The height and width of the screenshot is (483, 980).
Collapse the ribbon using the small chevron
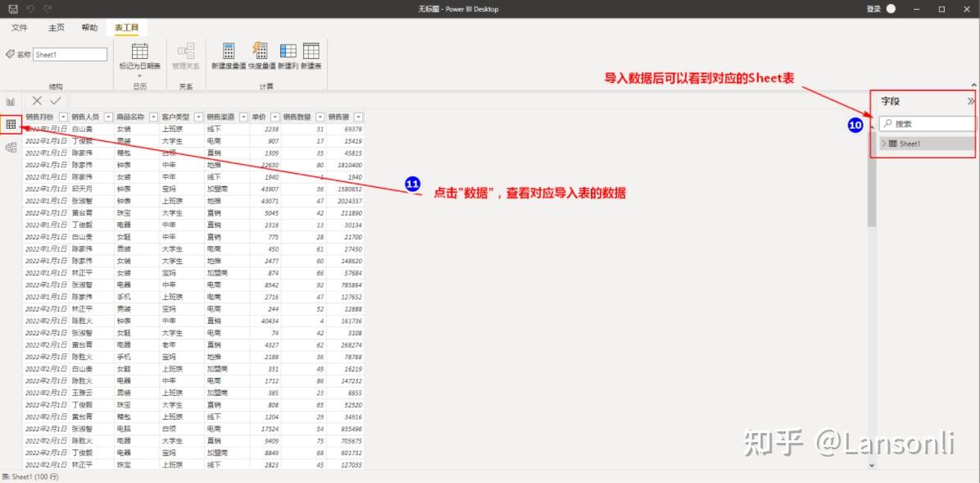pos(973,85)
